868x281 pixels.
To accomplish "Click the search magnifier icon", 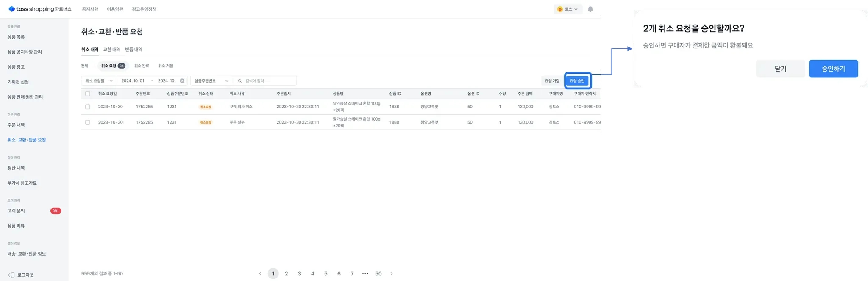I will (240, 81).
